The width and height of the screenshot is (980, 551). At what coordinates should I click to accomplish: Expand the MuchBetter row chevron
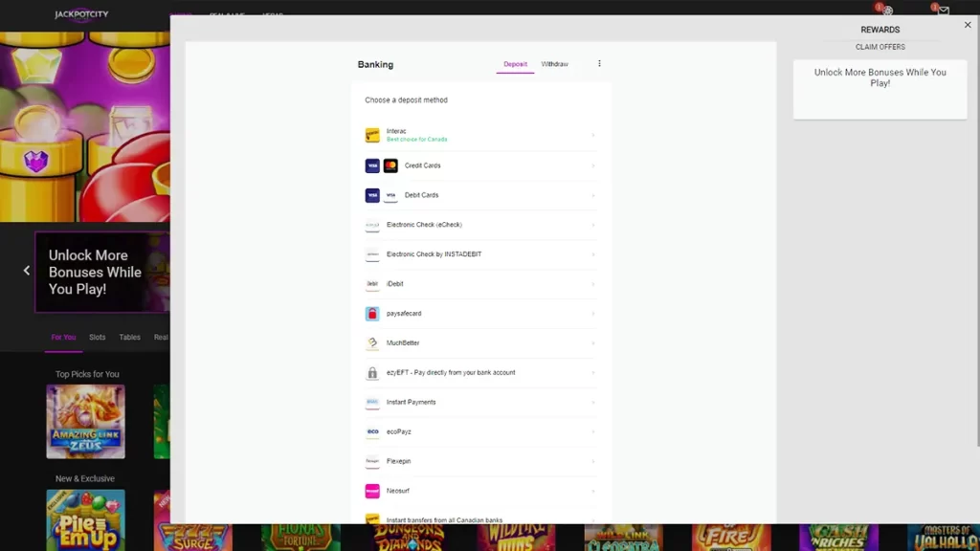click(x=593, y=343)
